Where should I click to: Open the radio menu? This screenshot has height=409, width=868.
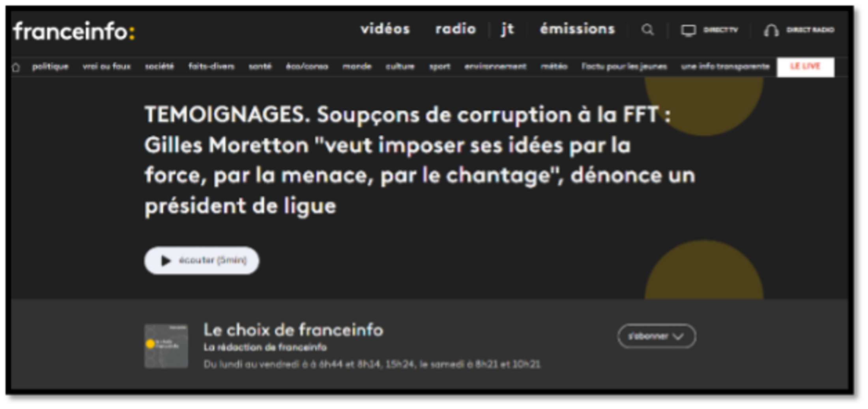[x=456, y=29]
